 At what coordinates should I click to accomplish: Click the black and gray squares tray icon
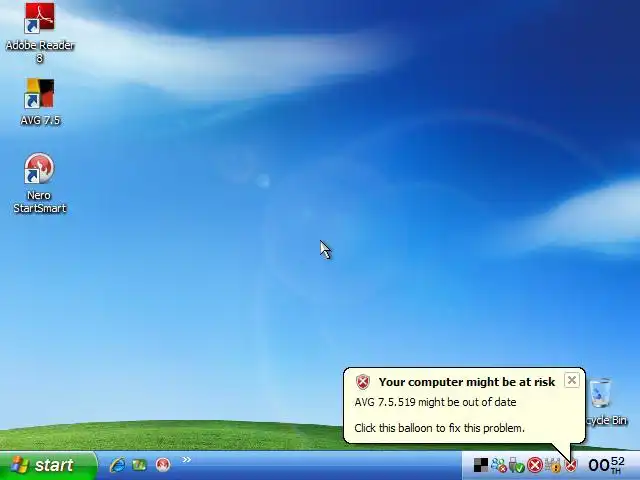(x=481, y=465)
